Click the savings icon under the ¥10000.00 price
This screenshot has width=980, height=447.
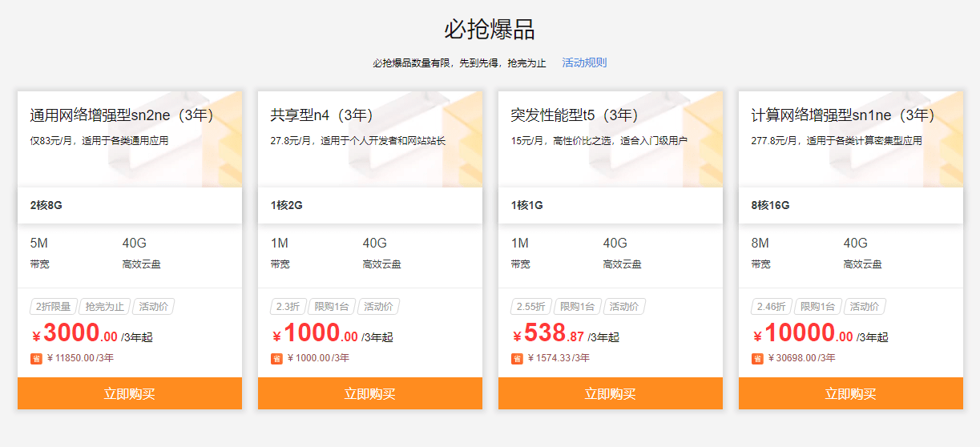pyautogui.click(x=757, y=358)
